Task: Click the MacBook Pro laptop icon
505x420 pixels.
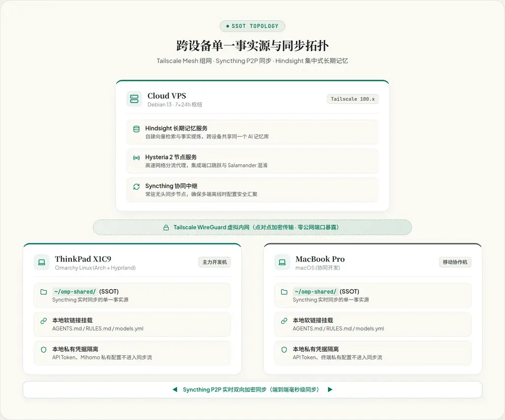Action: pyautogui.click(x=282, y=263)
